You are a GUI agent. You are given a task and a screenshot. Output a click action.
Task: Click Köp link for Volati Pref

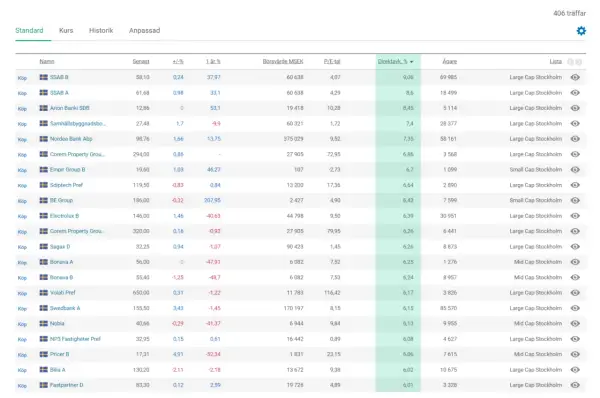[x=22, y=293]
